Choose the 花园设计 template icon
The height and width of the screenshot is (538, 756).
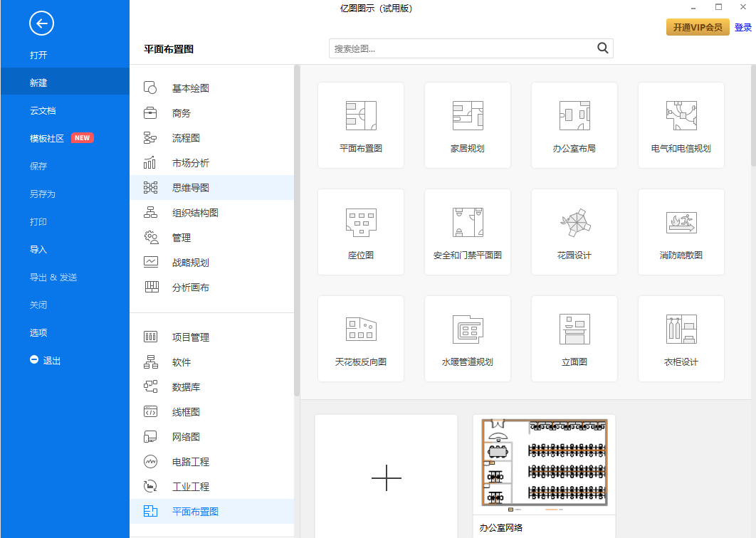pos(574,223)
